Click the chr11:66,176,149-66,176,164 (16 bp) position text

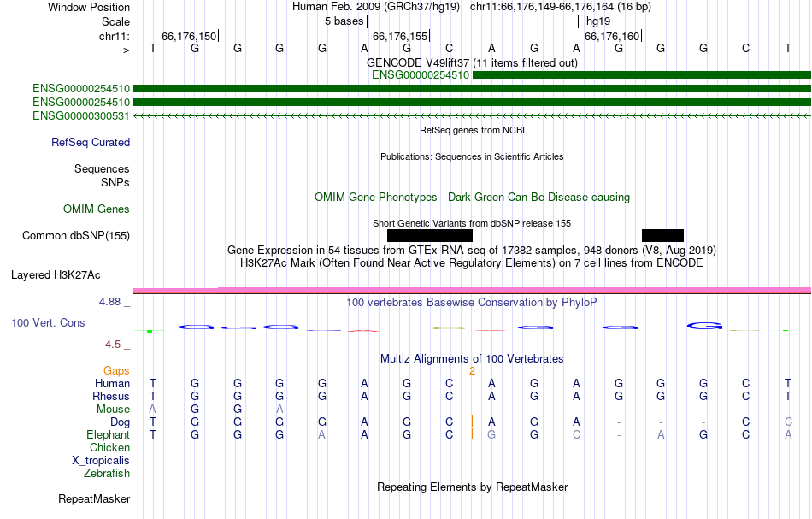click(x=561, y=7)
